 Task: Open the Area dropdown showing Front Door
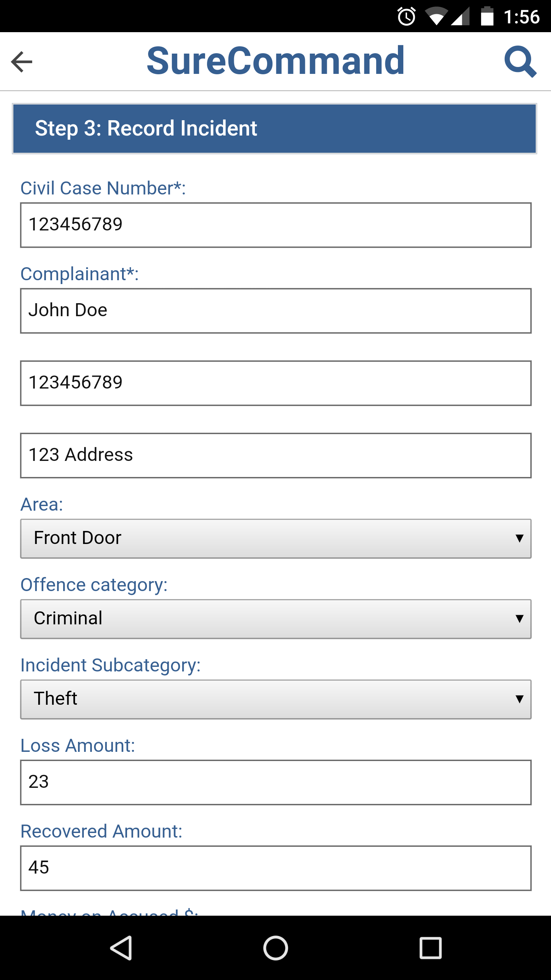tap(275, 539)
